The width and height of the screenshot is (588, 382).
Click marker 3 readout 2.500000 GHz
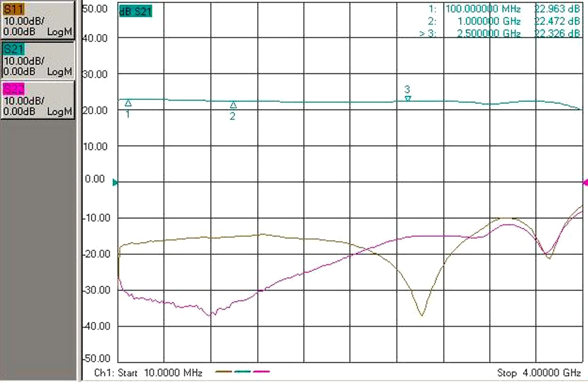point(489,33)
